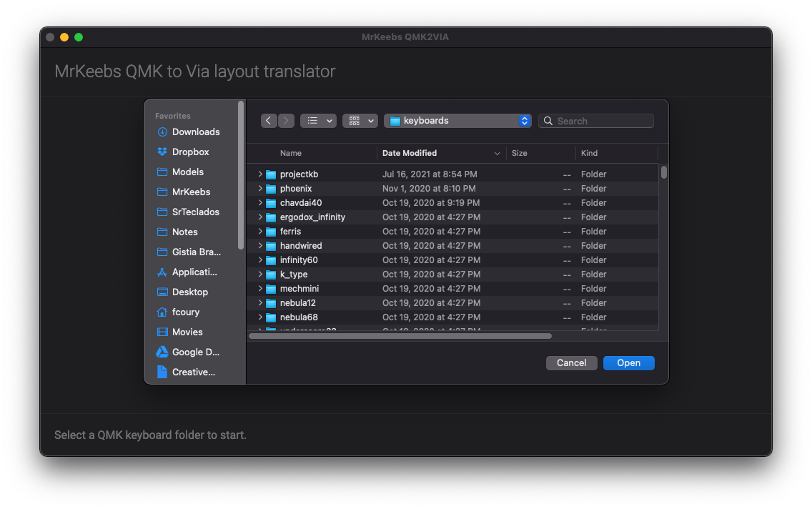Open Google Drive in the sidebar
Image resolution: width=812 pixels, height=509 pixels.
[x=188, y=352]
